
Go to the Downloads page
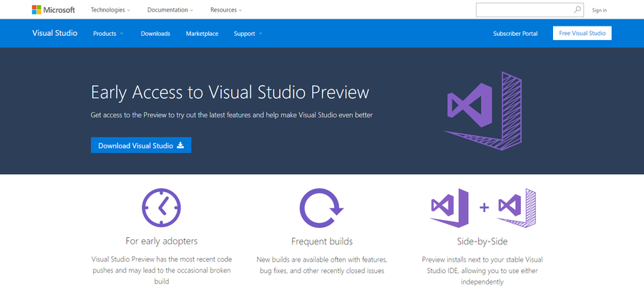(x=155, y=34)
